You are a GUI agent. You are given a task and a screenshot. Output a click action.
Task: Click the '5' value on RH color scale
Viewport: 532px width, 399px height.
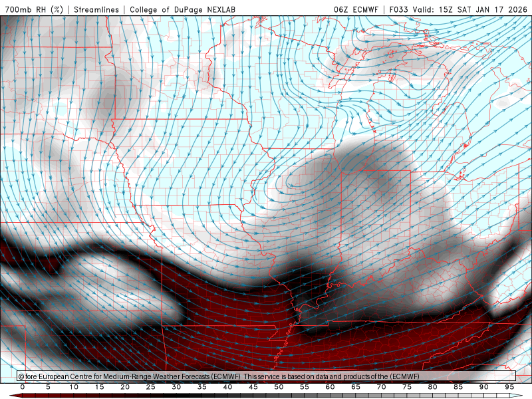(x=48, y=387)
